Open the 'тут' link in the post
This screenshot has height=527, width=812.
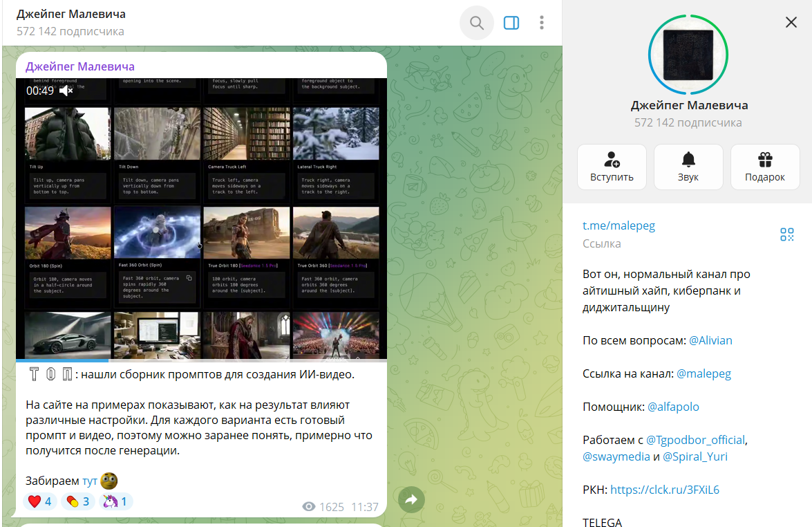click(90, 481)
